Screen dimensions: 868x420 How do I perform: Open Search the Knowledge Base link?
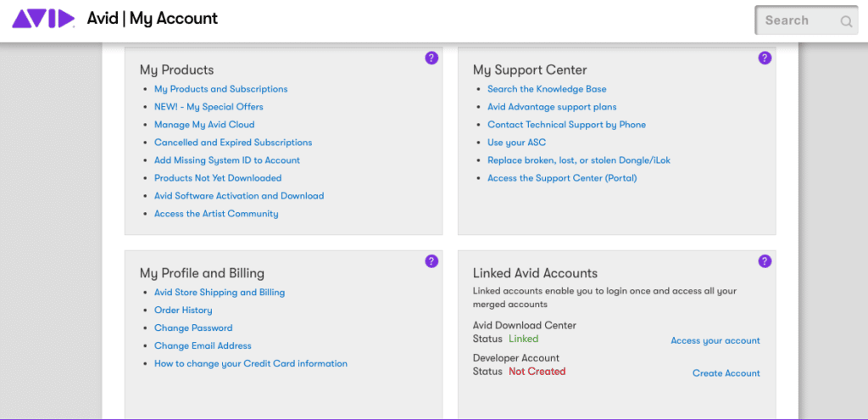click(x=547, y=88)
